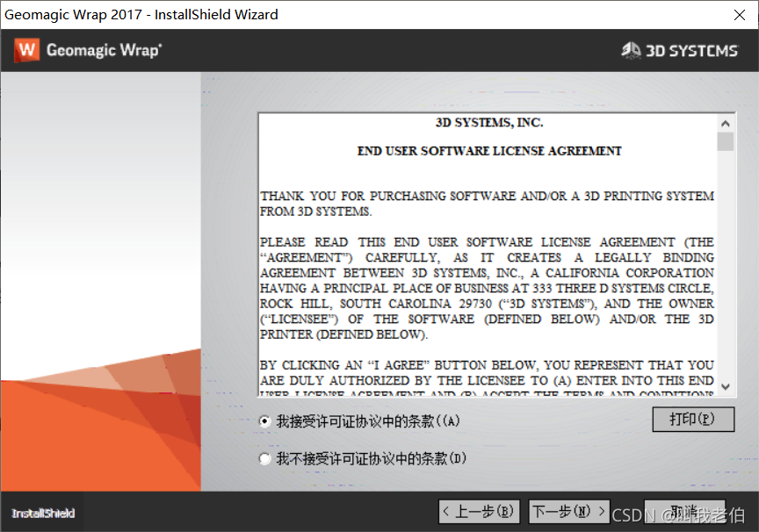Click the 打印(P) print button
This screenshot has height=532, width=759.
click(x=693, y=420)
